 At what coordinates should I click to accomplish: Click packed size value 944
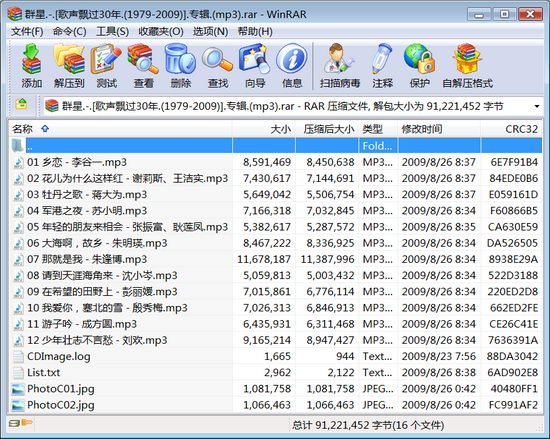[345, 356]
